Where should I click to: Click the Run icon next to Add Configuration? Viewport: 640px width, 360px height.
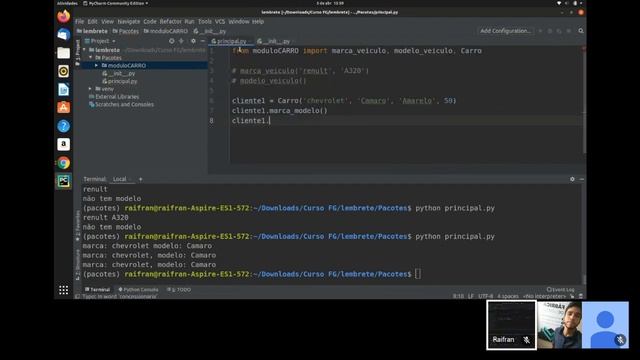(x=540, y=31)
